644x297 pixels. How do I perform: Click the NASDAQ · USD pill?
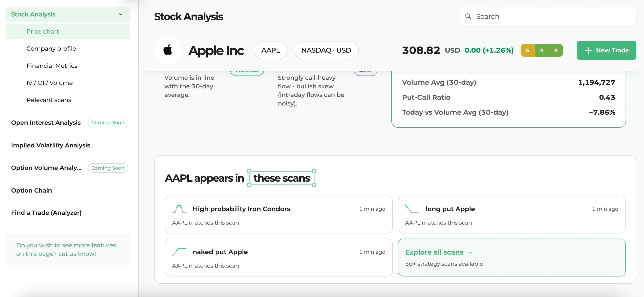pyautogui.click(x=326, y=50)
